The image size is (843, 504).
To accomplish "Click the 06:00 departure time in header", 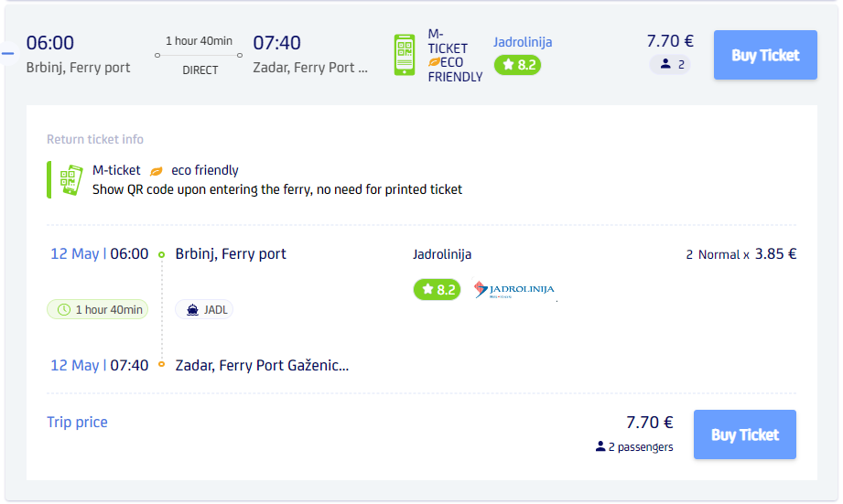I will [x=50, y=43].
